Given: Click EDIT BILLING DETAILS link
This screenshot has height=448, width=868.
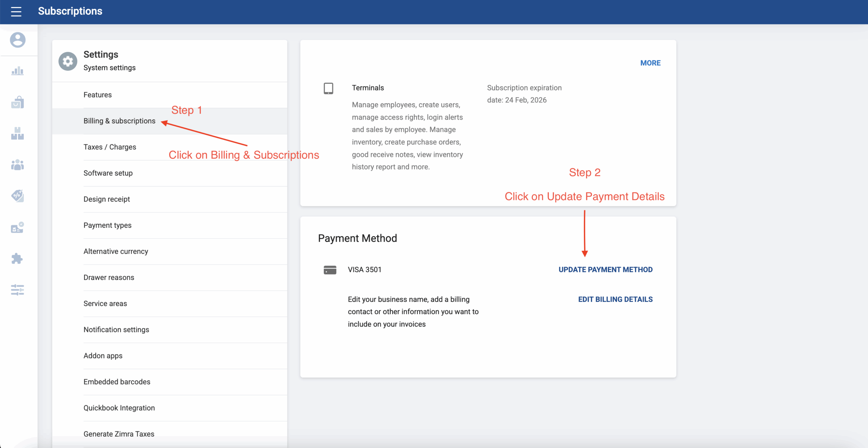Looking at the screenshot, I should tap(615, 299).
